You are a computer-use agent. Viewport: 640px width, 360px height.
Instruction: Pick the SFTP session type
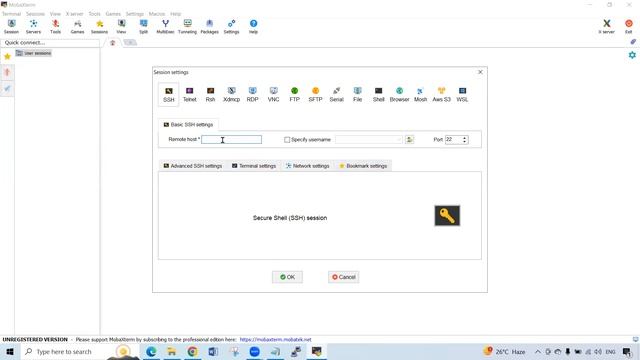pyautogui.click(x=315, y=94)
